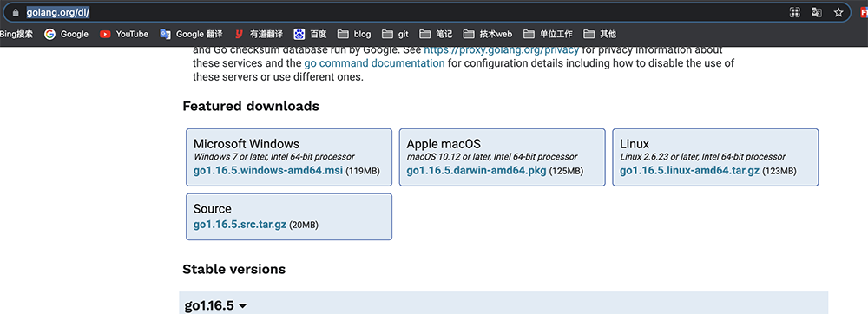
Task: Click the Apple macOS download card title
Action: click(x=444, y=144)
